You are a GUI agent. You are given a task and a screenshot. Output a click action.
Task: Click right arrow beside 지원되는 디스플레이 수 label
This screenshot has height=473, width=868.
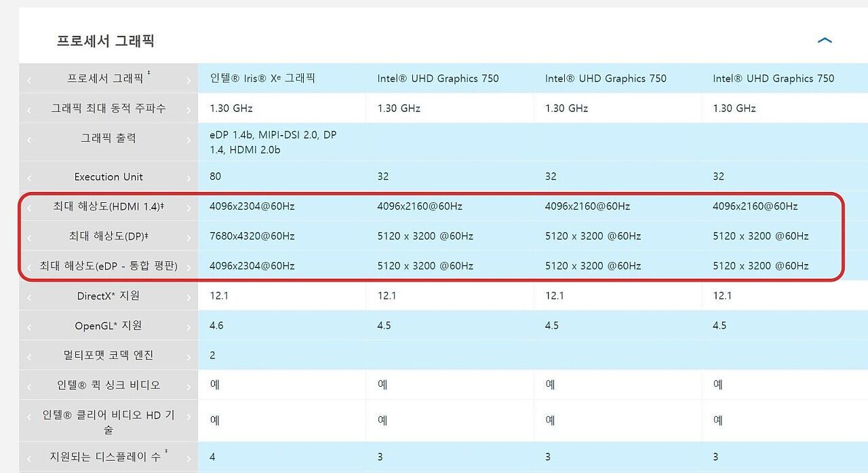(189, 459)
